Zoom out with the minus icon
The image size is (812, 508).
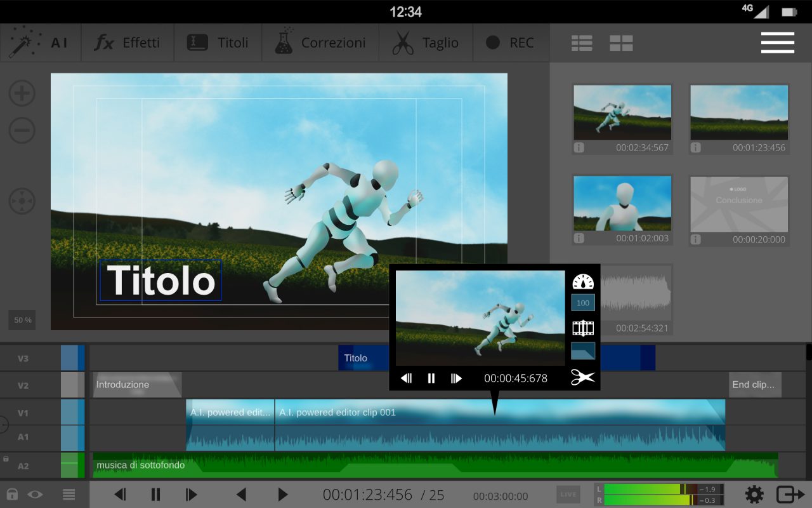(22, 131)
